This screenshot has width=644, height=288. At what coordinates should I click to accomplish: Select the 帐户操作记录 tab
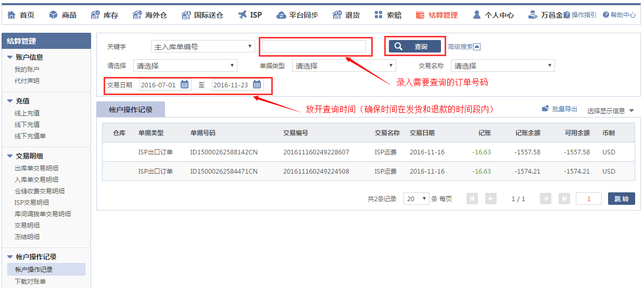click(x=131, y=109)
